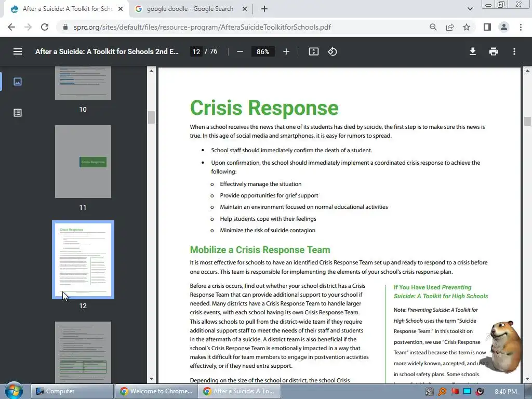Share this page icon in address bar
The height and width of the screenshot is (399, 532).
(450, 27)
